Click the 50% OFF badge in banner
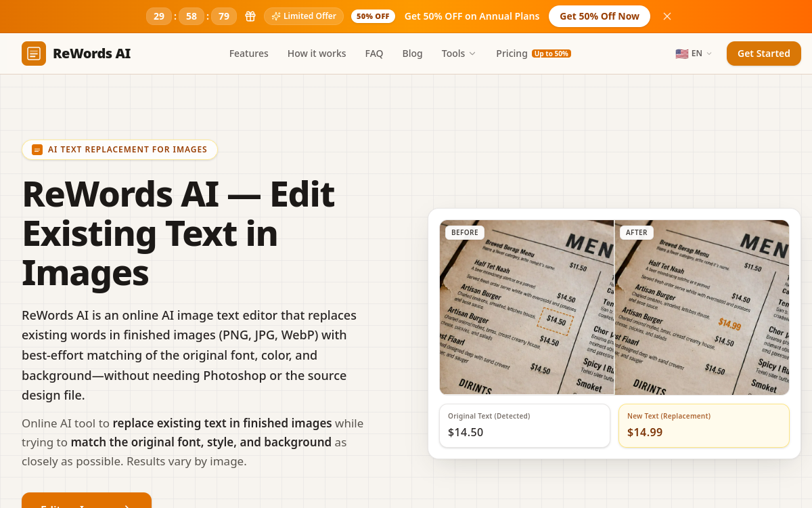Image resolution: width=812 pixels, height=508 pixels. [373, 16]
